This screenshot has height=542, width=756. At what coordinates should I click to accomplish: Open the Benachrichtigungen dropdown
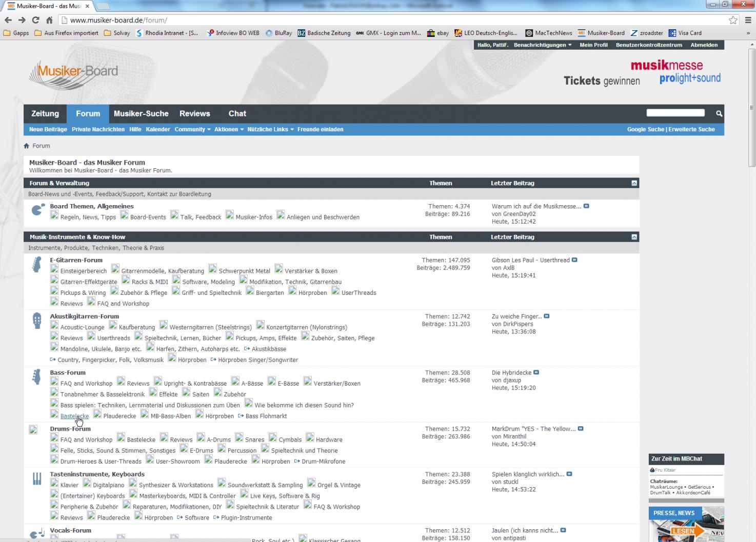[x=543, y=45]
